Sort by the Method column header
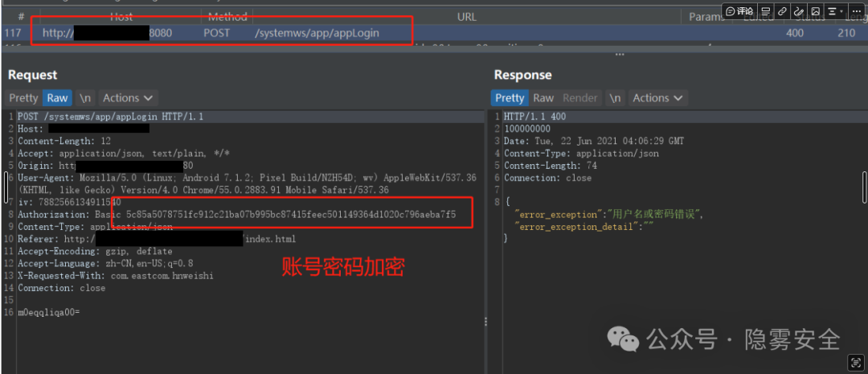 tap(227, 17)
